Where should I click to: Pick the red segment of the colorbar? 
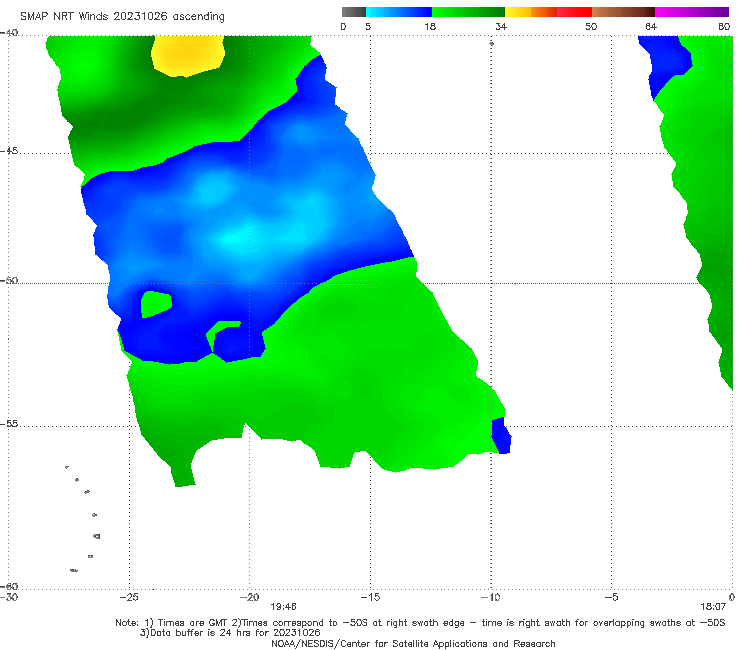click(574, 12)
